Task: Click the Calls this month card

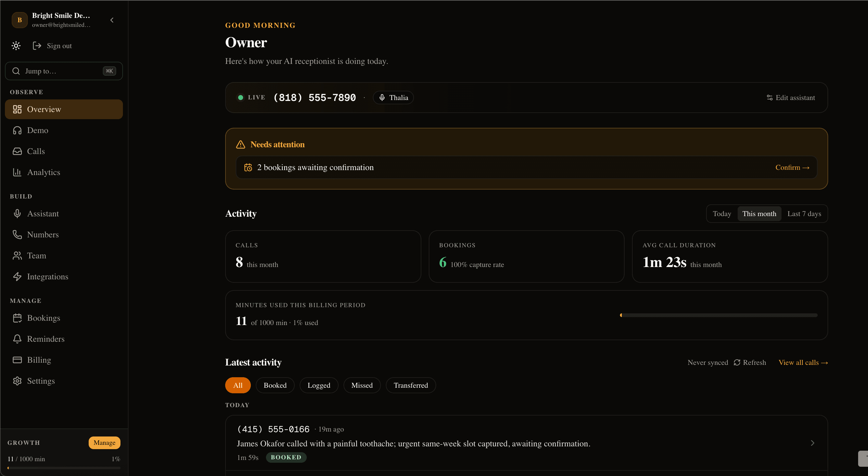Action: (x=323, y=257)
